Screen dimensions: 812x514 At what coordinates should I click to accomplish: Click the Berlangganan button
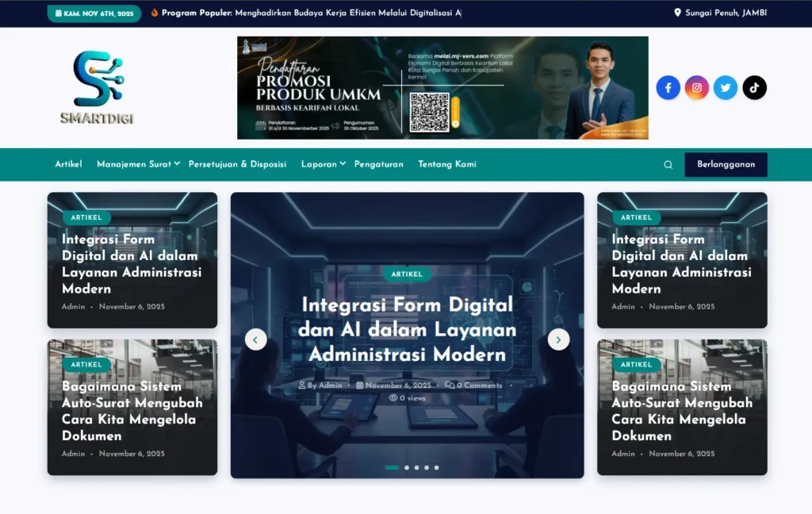[726, 164]
